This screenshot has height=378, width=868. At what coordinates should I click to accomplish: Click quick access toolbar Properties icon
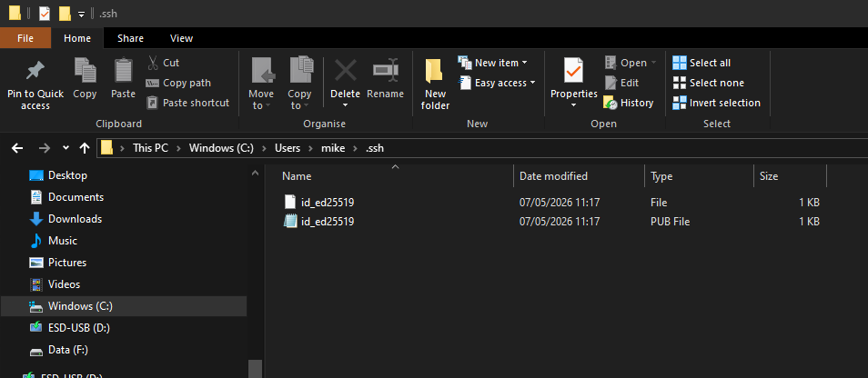[45, 14]
